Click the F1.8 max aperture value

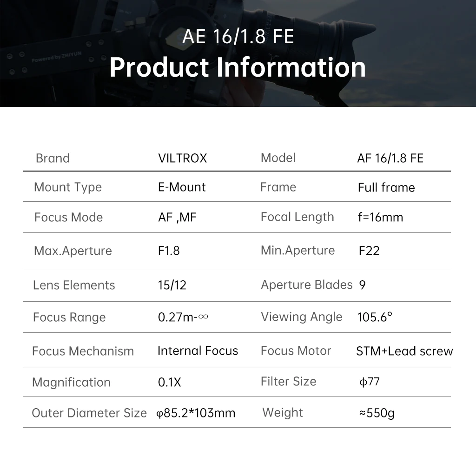169,251
